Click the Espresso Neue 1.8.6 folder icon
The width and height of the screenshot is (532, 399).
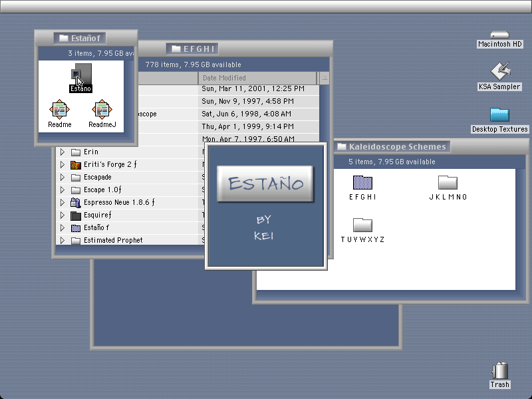76,203
